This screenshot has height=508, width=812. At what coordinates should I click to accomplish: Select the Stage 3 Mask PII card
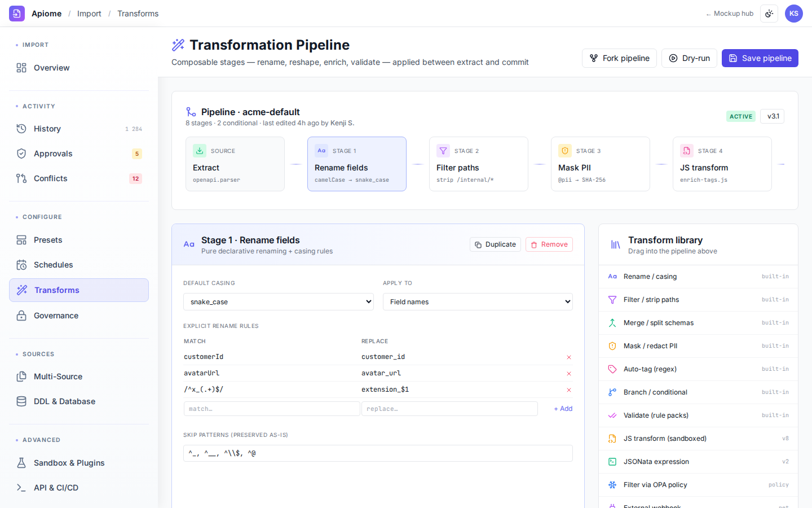click(601, 164)
